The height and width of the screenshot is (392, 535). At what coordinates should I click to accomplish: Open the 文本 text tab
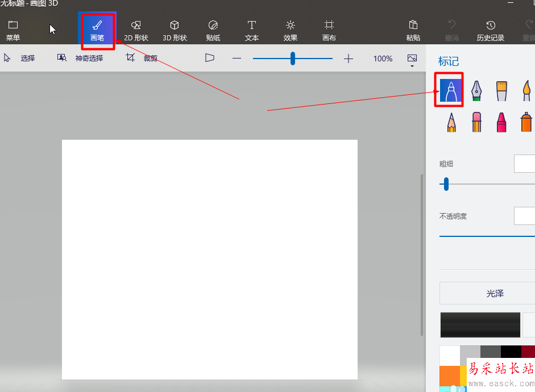(x=252, y=30)
